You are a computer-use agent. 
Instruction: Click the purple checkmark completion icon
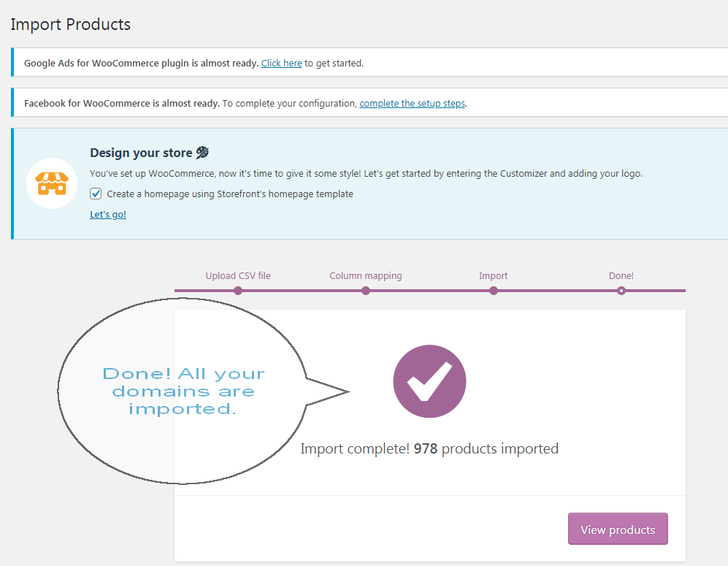(x=429, y=381)
